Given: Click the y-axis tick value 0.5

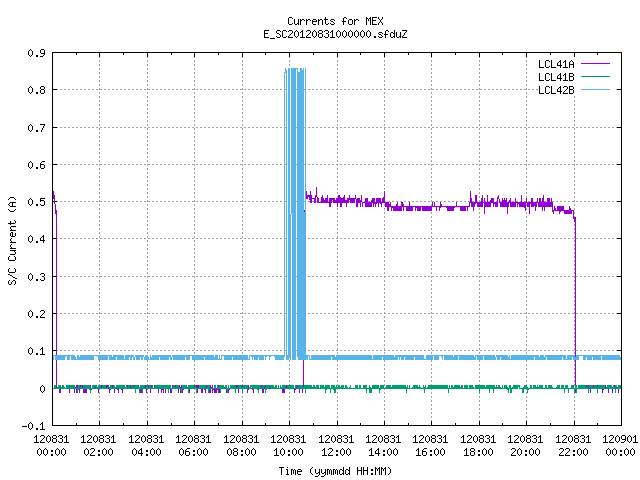Looking at the screenshot, I should tap(36, 202).
